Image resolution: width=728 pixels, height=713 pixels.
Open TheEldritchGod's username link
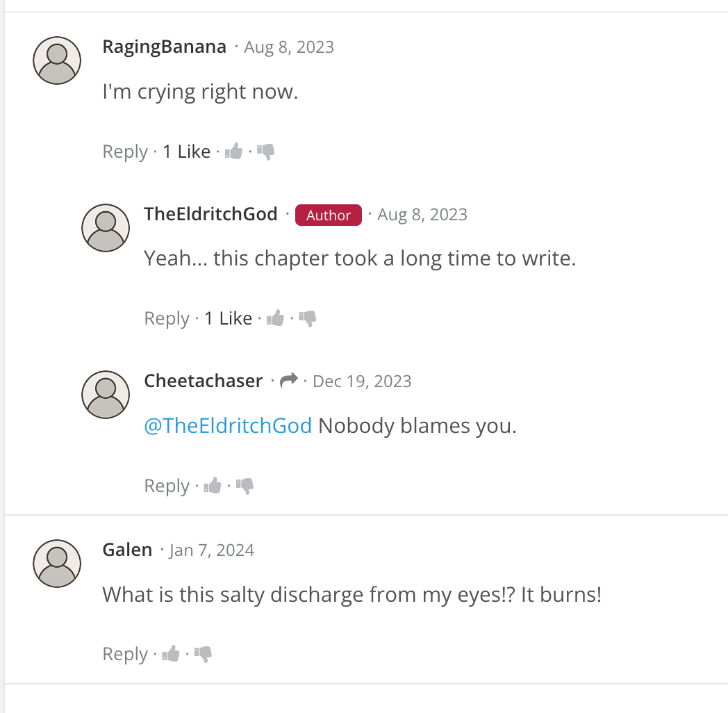[x=210, y=214]
